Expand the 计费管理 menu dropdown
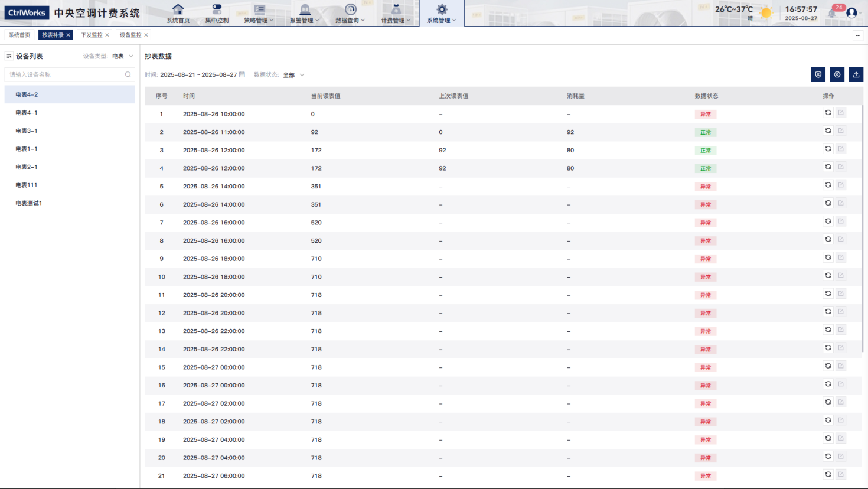Image resolution: width=868 pixels, height=489 pixels. click(x=396, y=14)
